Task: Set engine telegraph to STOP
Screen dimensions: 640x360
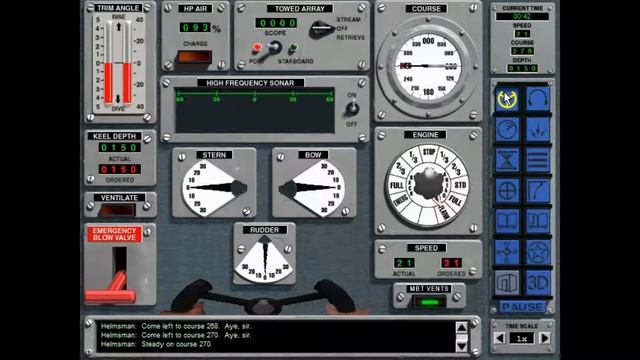Action: pyautogui.click(x=428, y=152)
